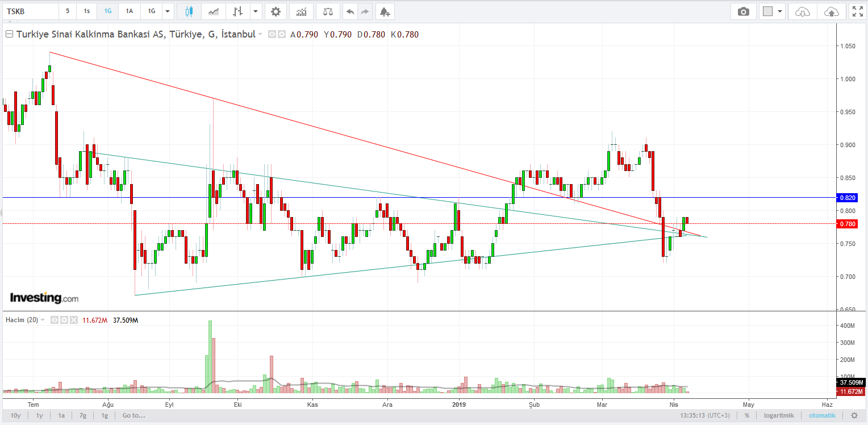Screen dimensions: 868x425
Task: Select the 5 minute interval
Action: coord(68,11)
